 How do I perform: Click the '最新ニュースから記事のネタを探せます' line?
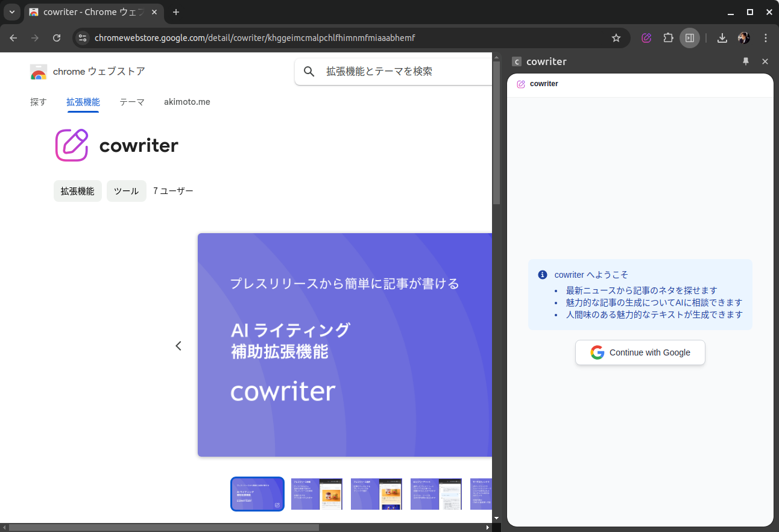pos(642,290)
